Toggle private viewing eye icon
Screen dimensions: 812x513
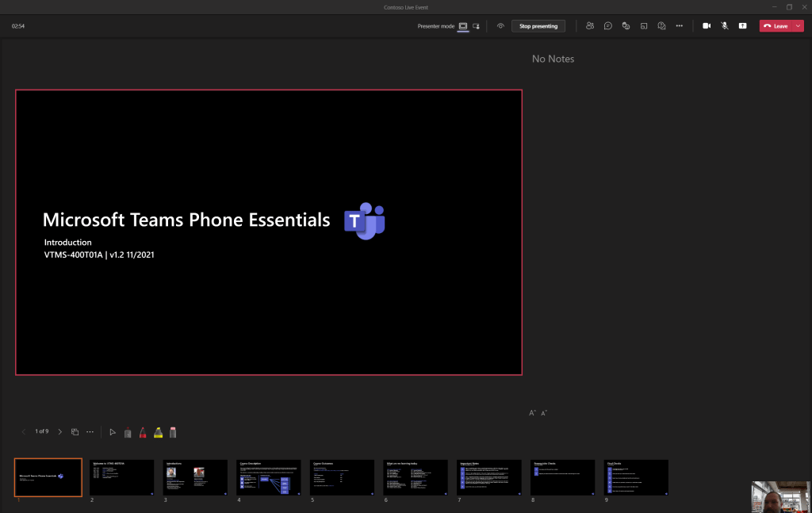[x=500, y=26]
